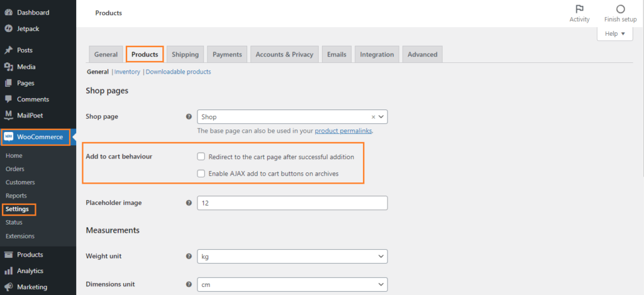Switch to the Emails tab
This screenshot has width=644, height=295.
coord(337,54)
